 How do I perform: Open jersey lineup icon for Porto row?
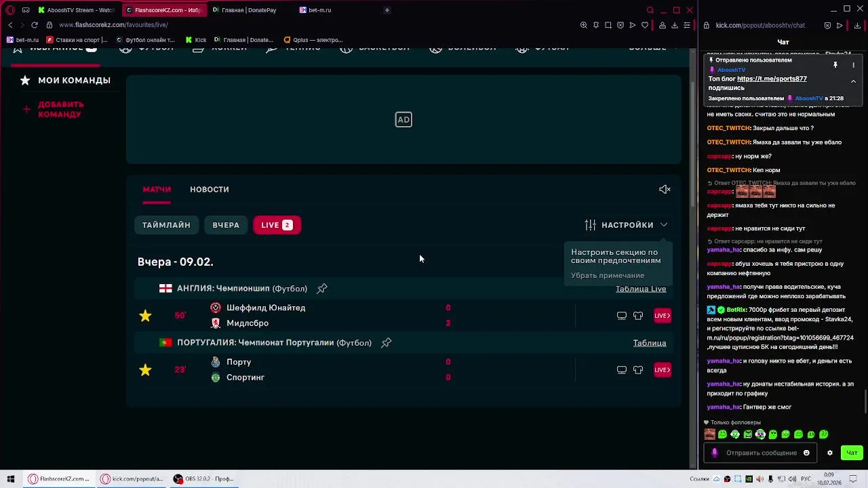638,369
